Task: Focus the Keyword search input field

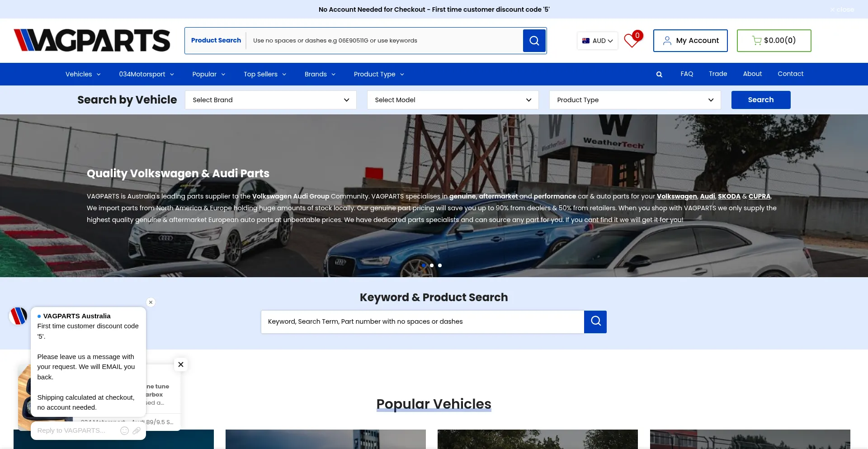Action: tap(423, 322)
